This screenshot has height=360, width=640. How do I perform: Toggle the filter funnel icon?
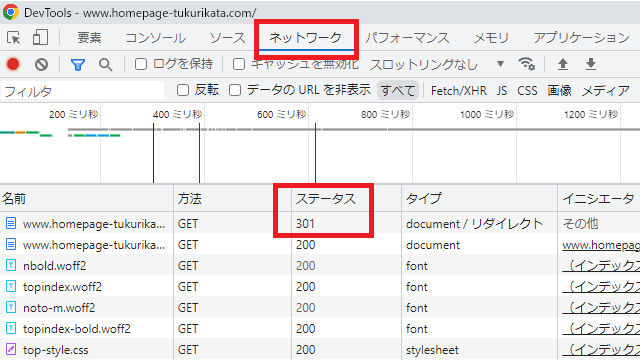click(78, 64)
